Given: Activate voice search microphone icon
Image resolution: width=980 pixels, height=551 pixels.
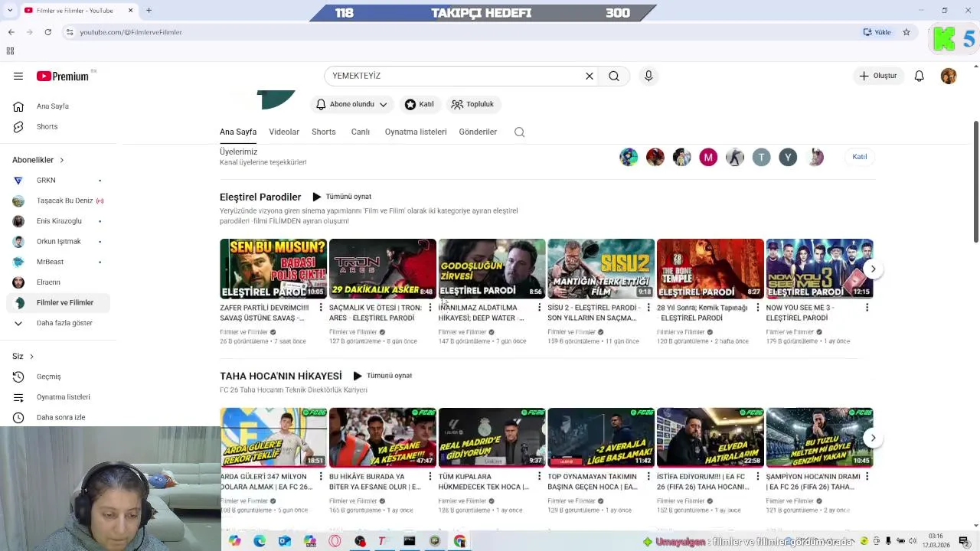Looking at the screenshot, I should pos(648,76).
